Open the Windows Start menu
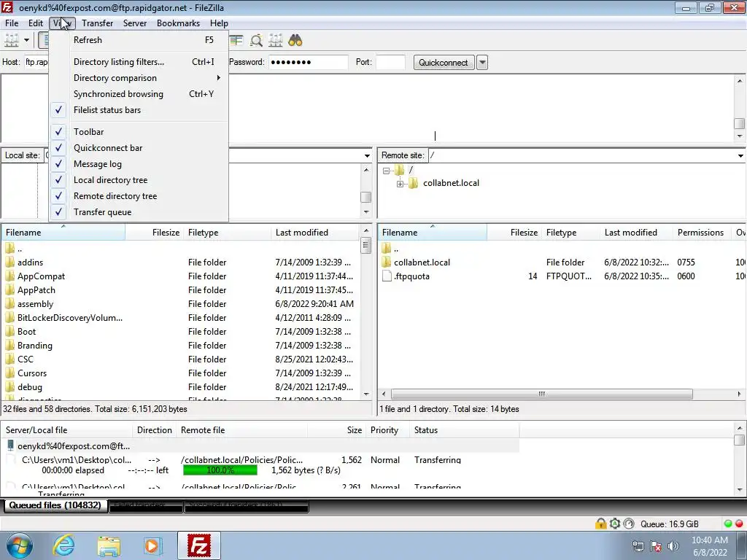Image resolution: width=747 pixels, height=560 pixels. pyautogui.click(x=20, y=545)
